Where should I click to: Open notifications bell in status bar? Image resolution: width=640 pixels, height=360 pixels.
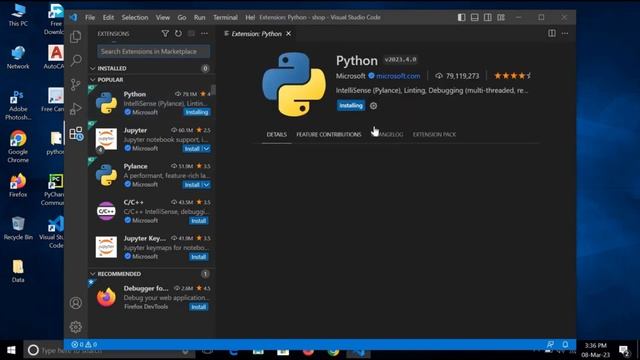click(565, 344)
